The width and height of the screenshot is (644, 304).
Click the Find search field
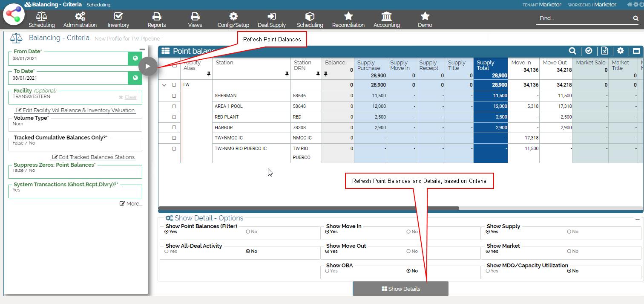click(584, 18)
